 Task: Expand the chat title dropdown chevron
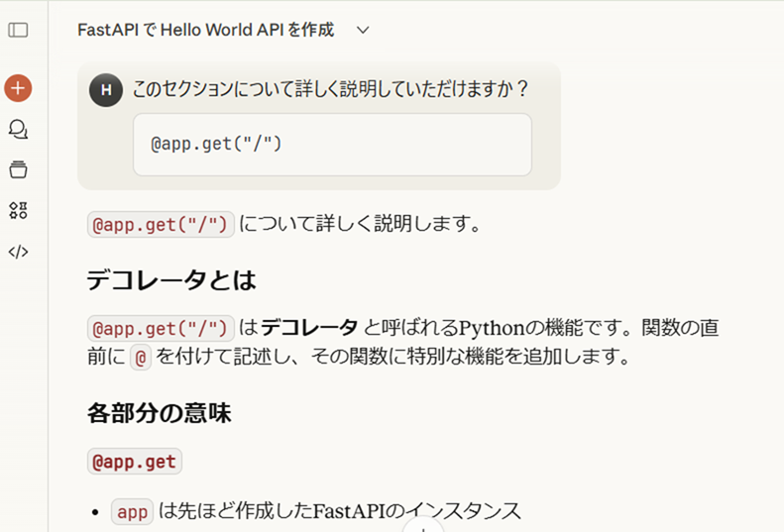coord(363,30)
